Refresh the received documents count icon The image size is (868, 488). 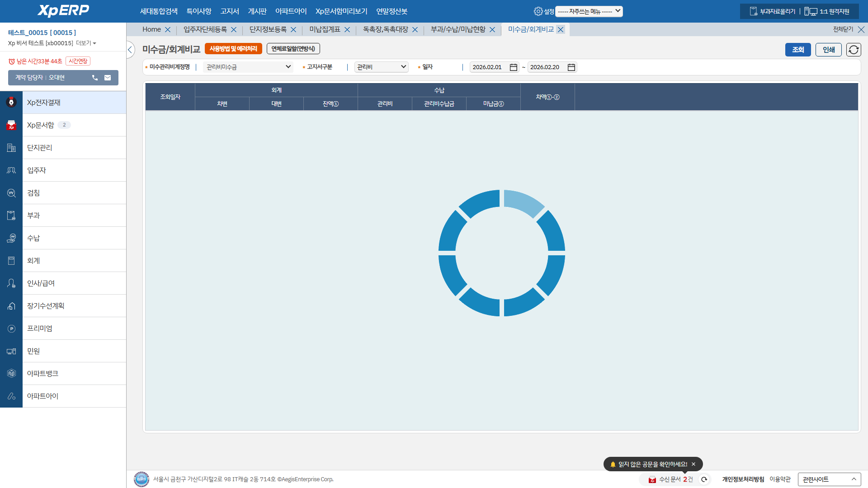click(704, 479)
